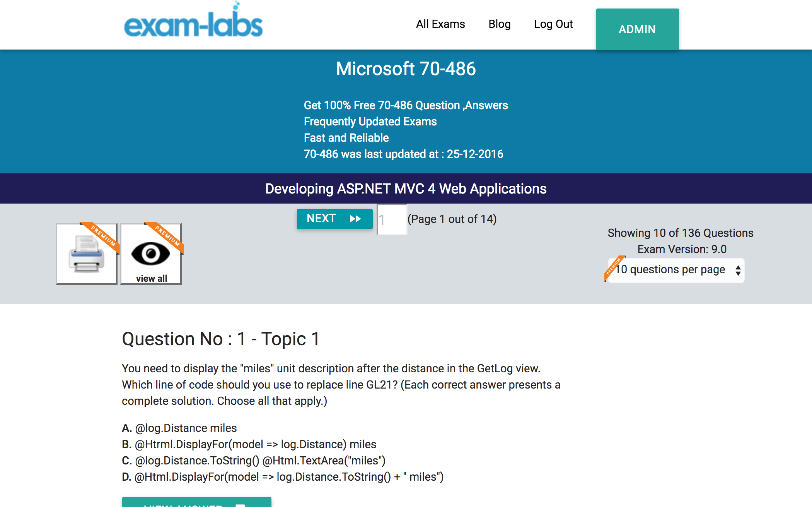Click Get 100% Free 70-486 Question text
This screenshot has height=507, width=812.
pos(406,105)
